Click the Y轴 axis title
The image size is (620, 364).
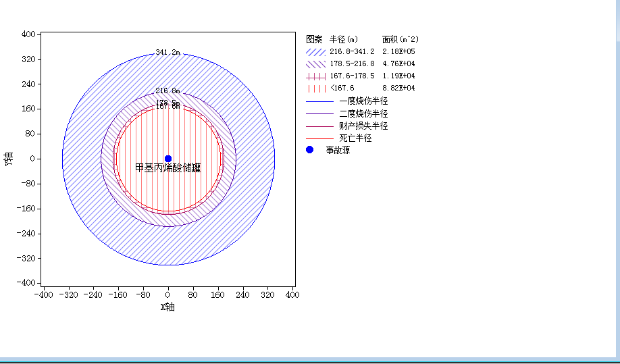pyautogui.click(x=9, y=159)
